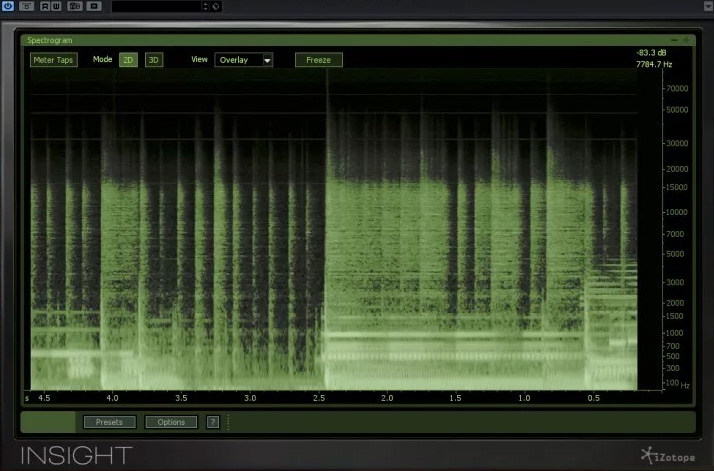This screenshot has width=714, height=471.
Task: Enable the W write automation button
Action: (56, 6)
